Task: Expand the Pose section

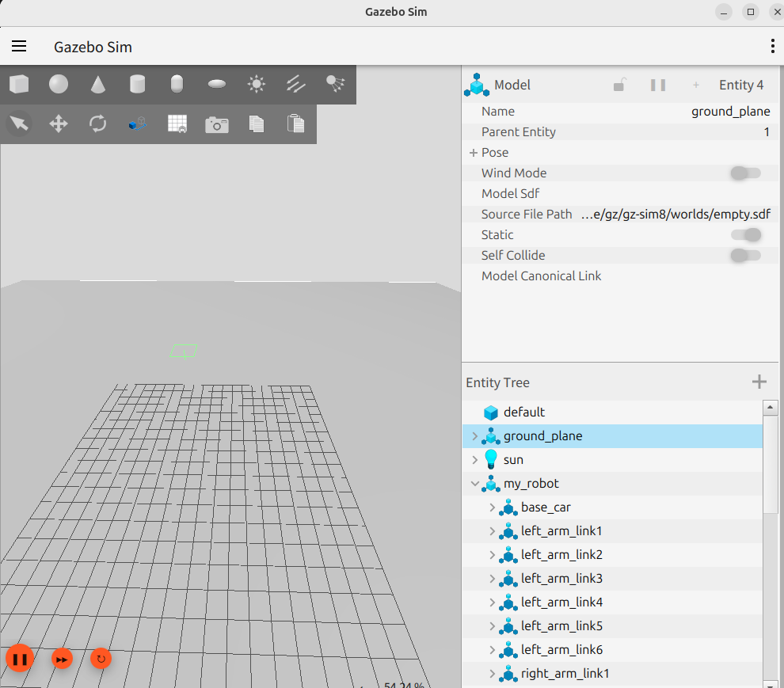Action: pos(474,153)
